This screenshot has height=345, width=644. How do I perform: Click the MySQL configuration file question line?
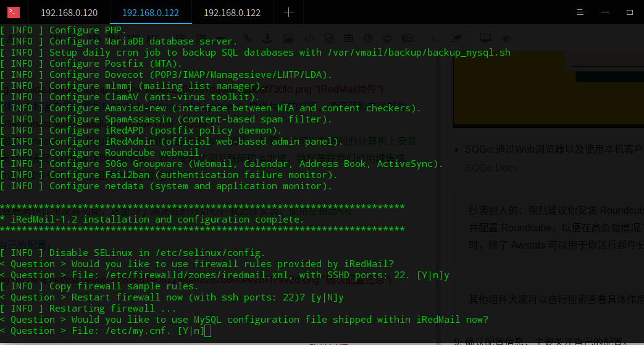click(x=244, y=319)
